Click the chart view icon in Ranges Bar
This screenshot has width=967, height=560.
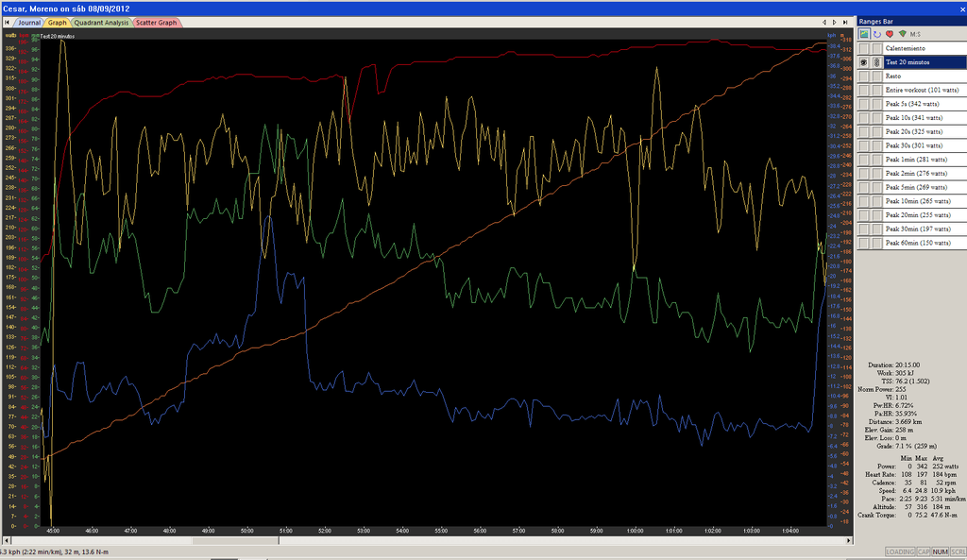[864, 34]
